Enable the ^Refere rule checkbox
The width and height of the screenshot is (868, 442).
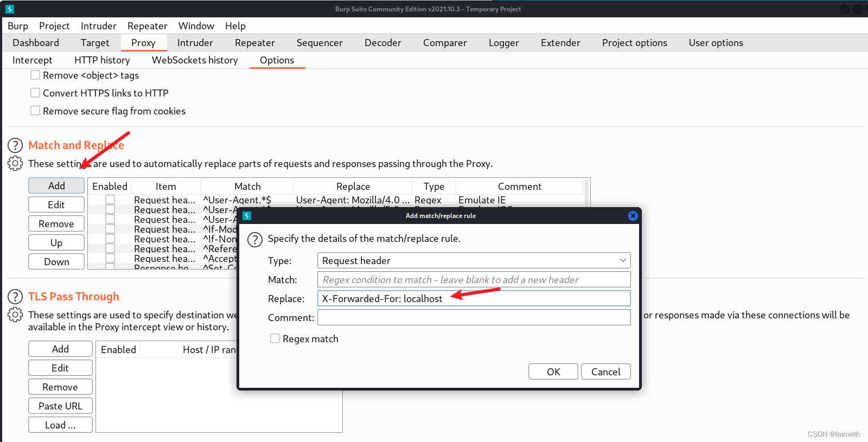pos(110,248)
